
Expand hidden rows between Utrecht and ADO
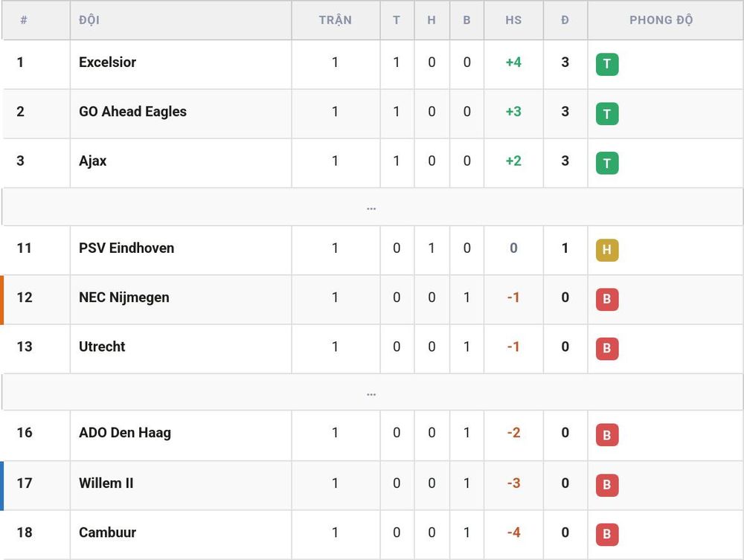tap(371, 393)
